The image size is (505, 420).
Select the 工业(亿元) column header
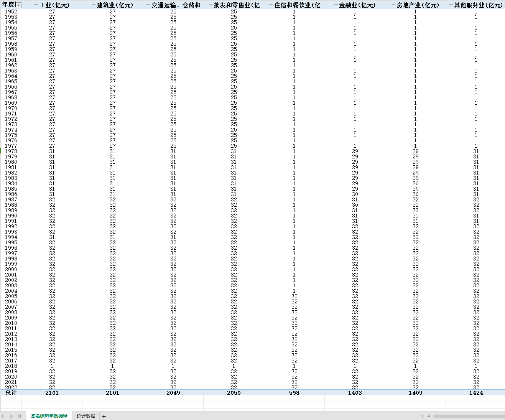(52, 5)
